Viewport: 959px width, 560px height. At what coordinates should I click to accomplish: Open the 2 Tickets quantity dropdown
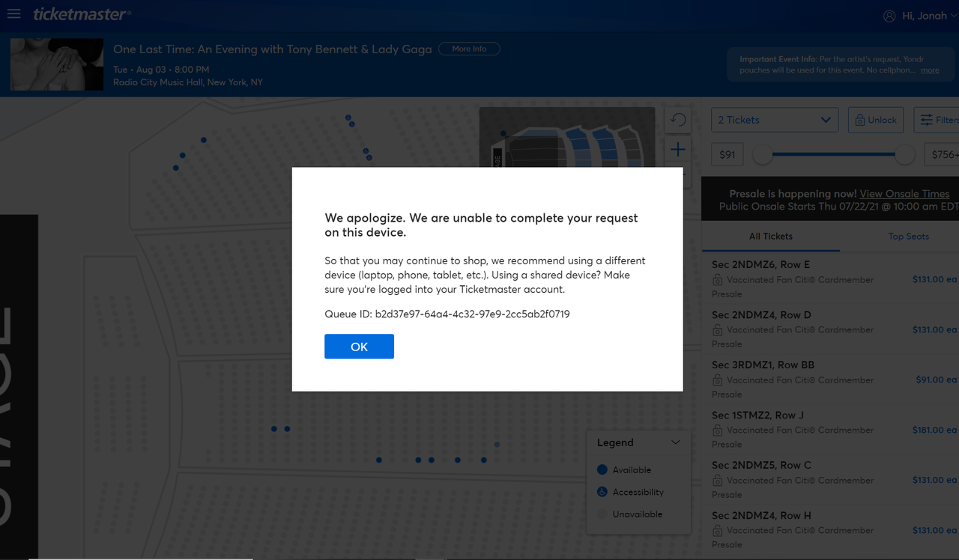tap(775, 120)
